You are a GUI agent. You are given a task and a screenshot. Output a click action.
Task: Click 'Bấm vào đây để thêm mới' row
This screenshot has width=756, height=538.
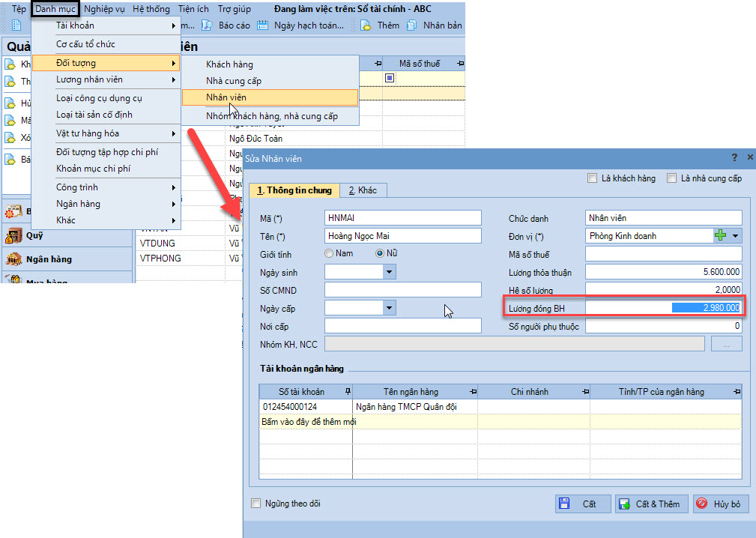tap(500, 422)
